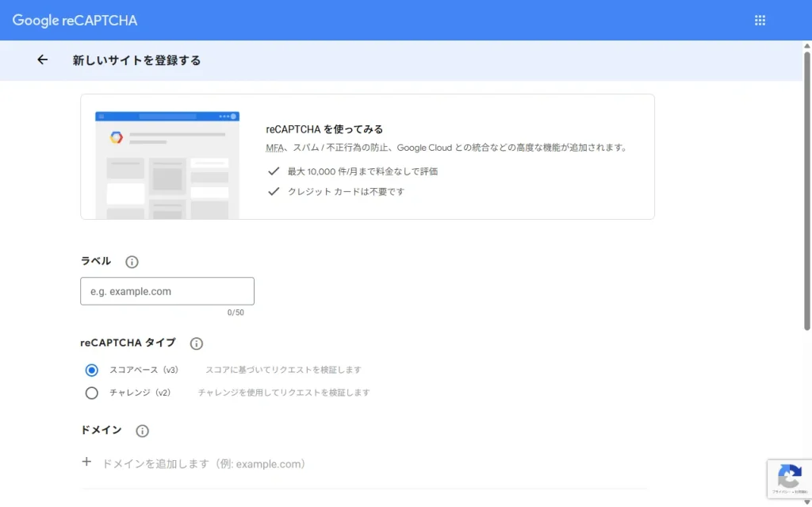The width and height of the screenshot is (812, 507).
Task: Click the ドメイン section label
Action: pyautogui.click(x=101, y=430)
